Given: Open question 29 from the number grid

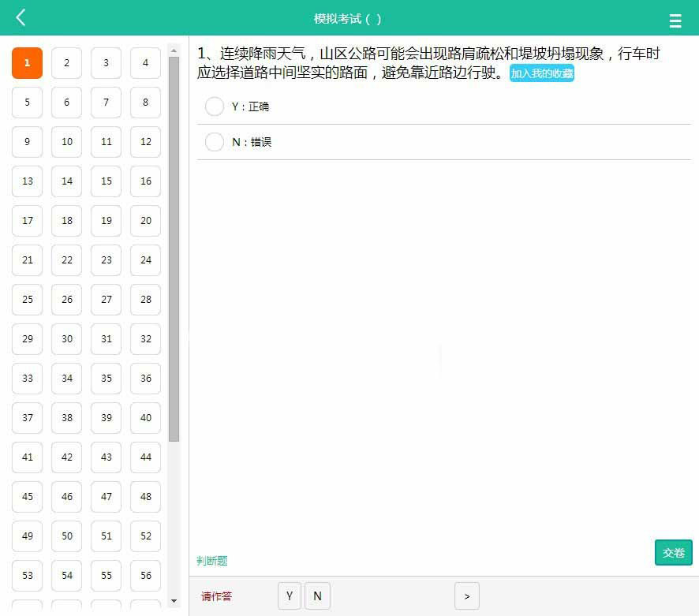Looking at the screenshot, I should [27, 339].
